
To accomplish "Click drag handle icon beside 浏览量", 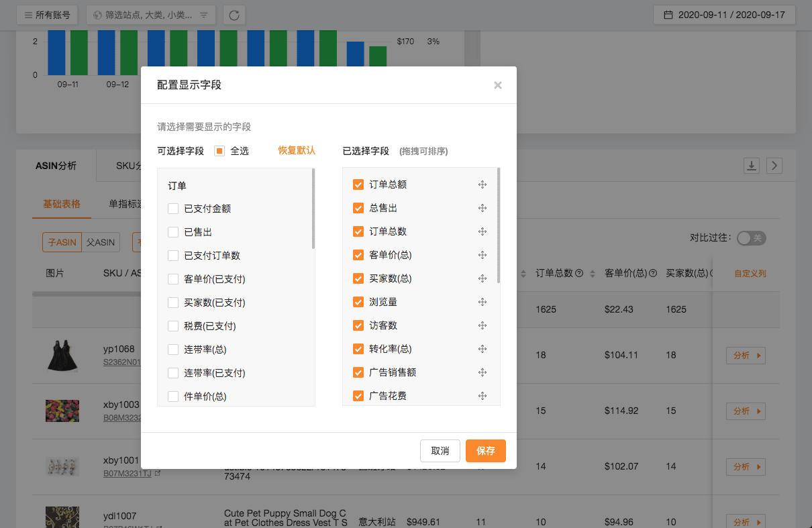I will coord(482,302).
